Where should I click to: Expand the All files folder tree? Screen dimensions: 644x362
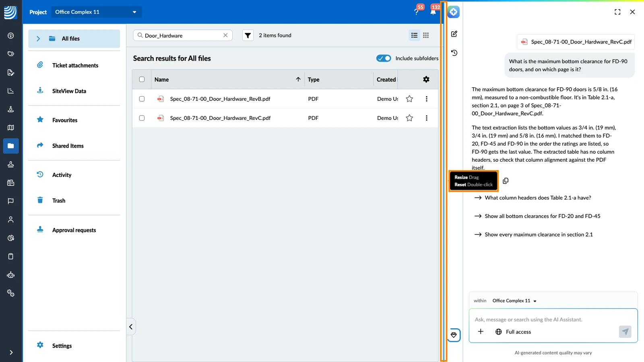click(x=38, y=39)
